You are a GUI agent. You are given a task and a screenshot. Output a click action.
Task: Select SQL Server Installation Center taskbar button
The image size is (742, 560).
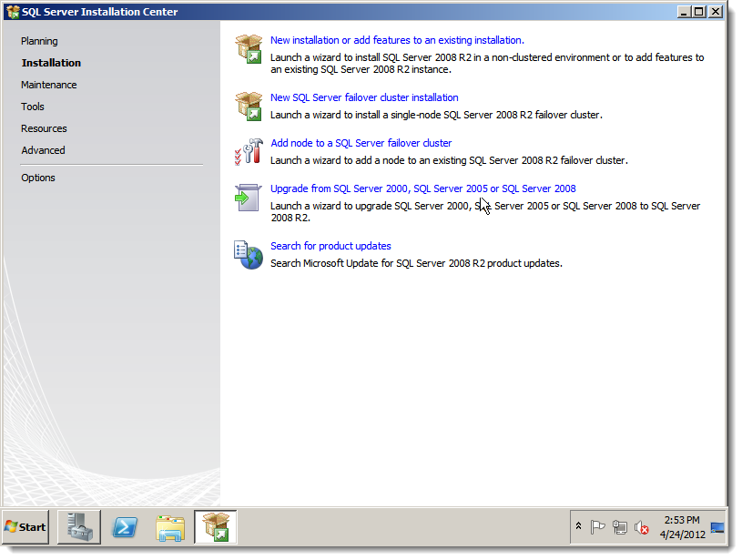click(216, 526)
